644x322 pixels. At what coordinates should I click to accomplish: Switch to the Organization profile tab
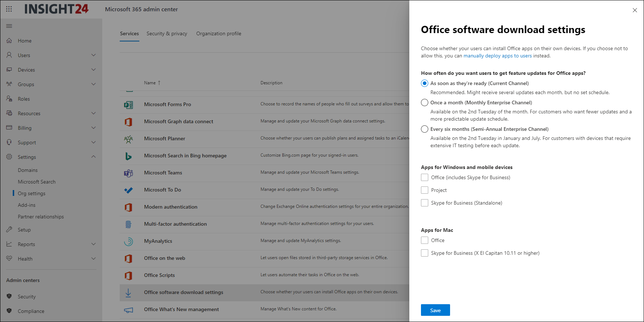pyautogui.click(x=219, y=33)
